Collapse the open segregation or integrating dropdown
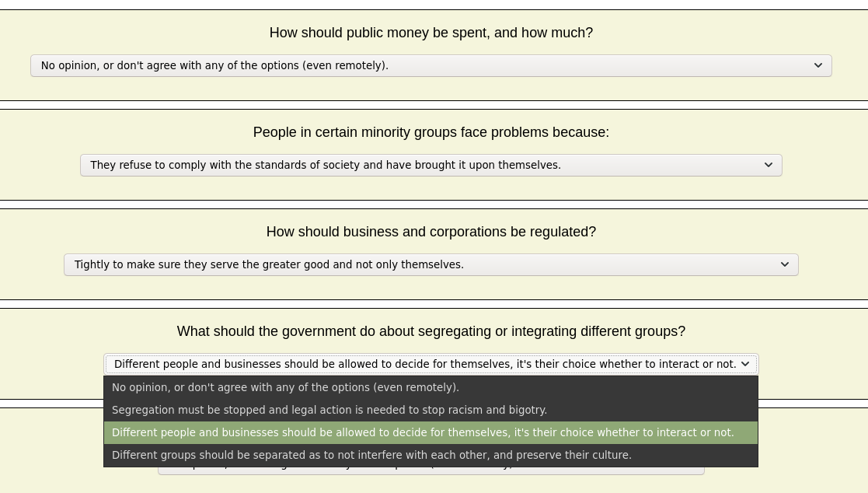Viewport: 868px width, 493px height. (x=431, y=365)
